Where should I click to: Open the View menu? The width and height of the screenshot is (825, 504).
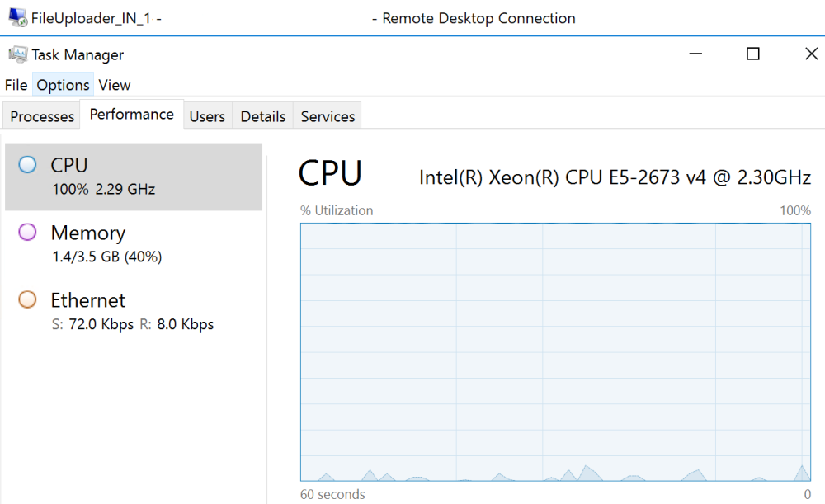tap(115, 85)
